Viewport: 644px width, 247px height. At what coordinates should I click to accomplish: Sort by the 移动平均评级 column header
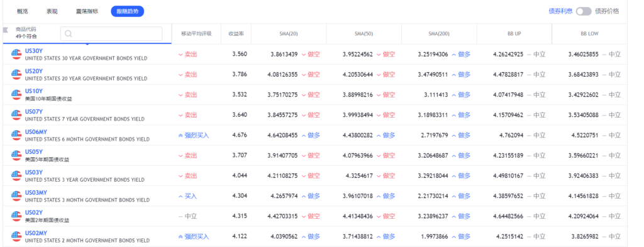point(196,34)
